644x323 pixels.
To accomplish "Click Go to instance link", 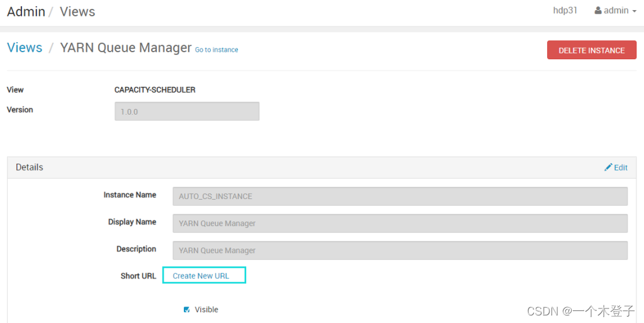I will pyautogui.click(x=217, y=50).
